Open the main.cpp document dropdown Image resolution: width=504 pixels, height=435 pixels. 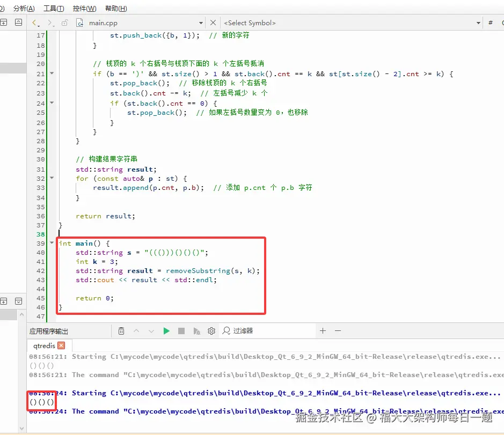pos(201,23)
